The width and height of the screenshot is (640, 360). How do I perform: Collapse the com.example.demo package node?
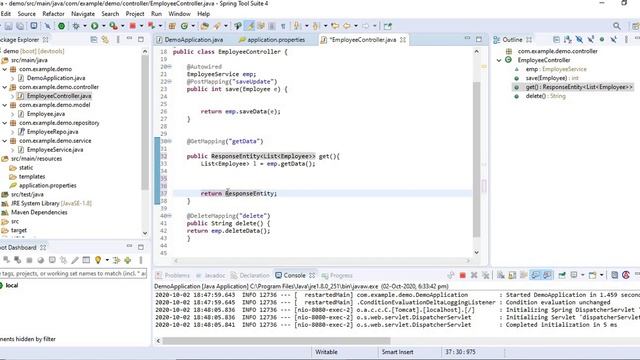[x=4, y=69]
